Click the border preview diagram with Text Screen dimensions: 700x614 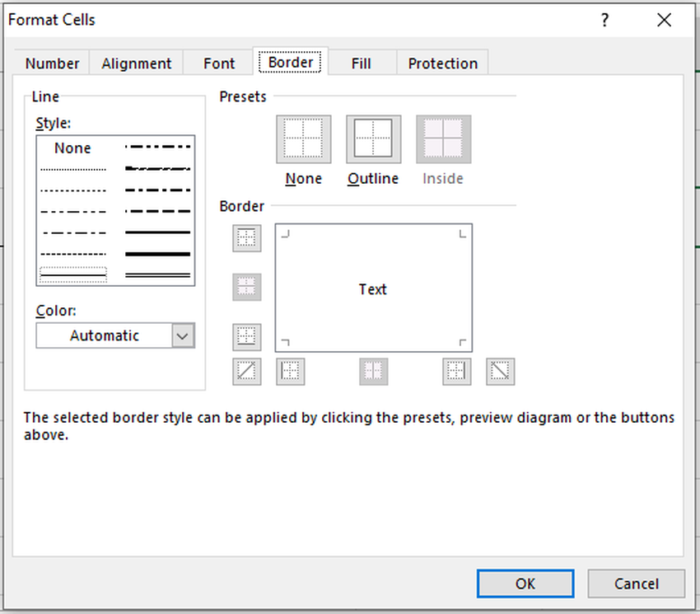[x=373, y=288]
